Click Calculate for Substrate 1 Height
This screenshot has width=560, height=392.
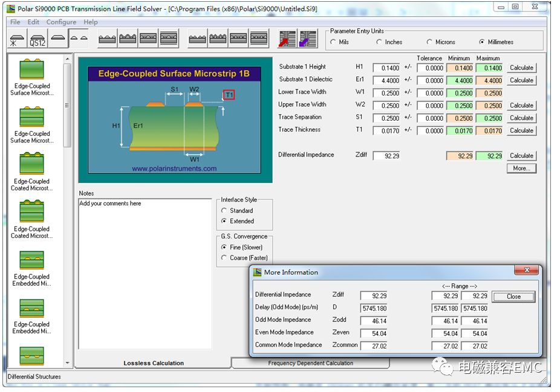coord(521,68)
